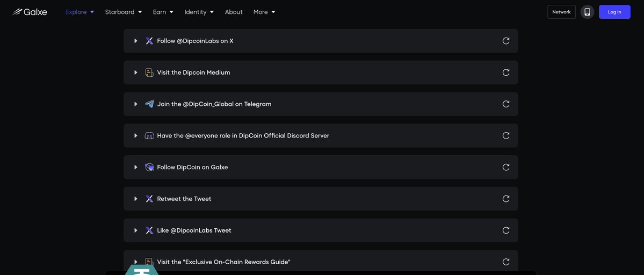Refresh the Follow @DipcoinLabs on X task
The image size is (644, 275).
click(506, 41)
